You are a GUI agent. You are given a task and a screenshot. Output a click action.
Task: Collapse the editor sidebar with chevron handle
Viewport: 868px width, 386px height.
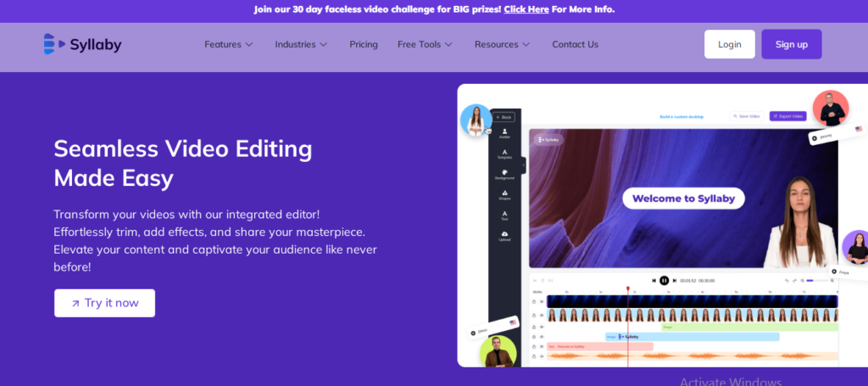point(524,165)
